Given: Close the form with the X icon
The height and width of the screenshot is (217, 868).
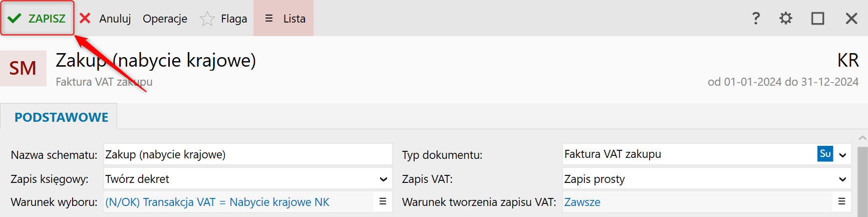Looking at the screenshot, I should tap(851, 19).
